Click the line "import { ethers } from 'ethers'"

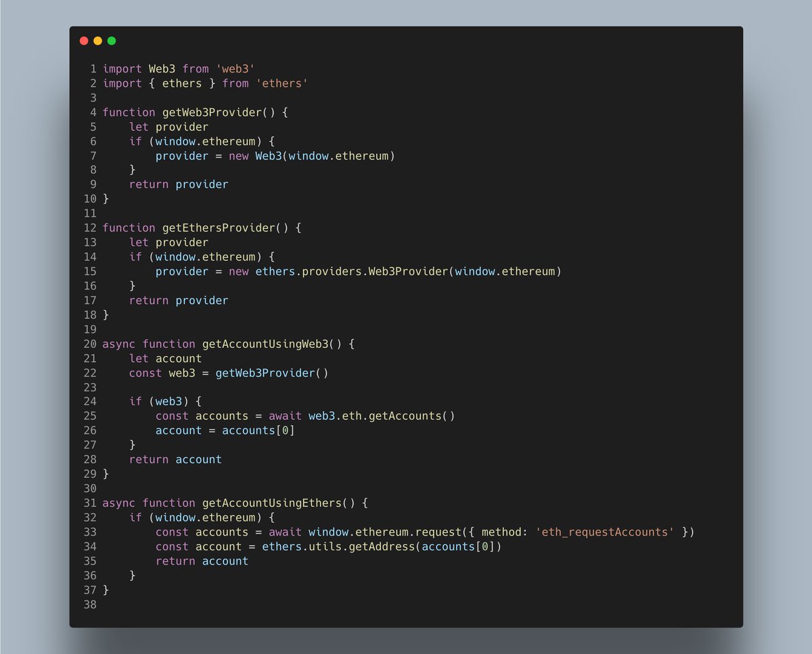point(206,83)
